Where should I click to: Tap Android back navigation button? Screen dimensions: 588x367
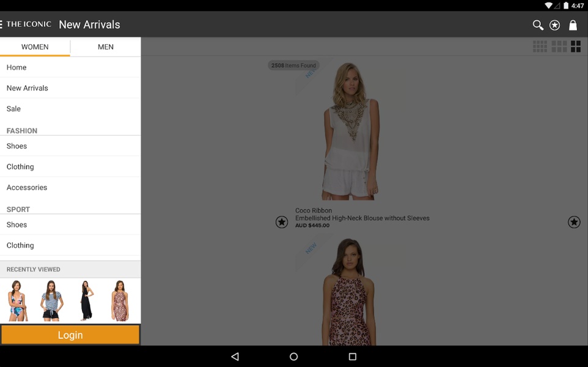click(x=235, y=357)
